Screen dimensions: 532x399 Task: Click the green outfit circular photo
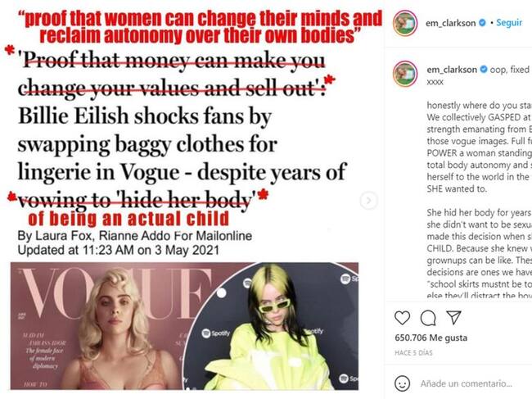coord(270,326)
